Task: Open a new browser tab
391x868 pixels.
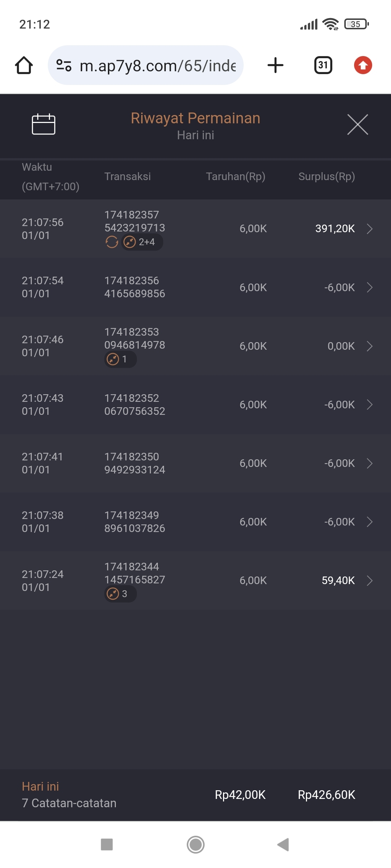Action: [x=275, y=65]
